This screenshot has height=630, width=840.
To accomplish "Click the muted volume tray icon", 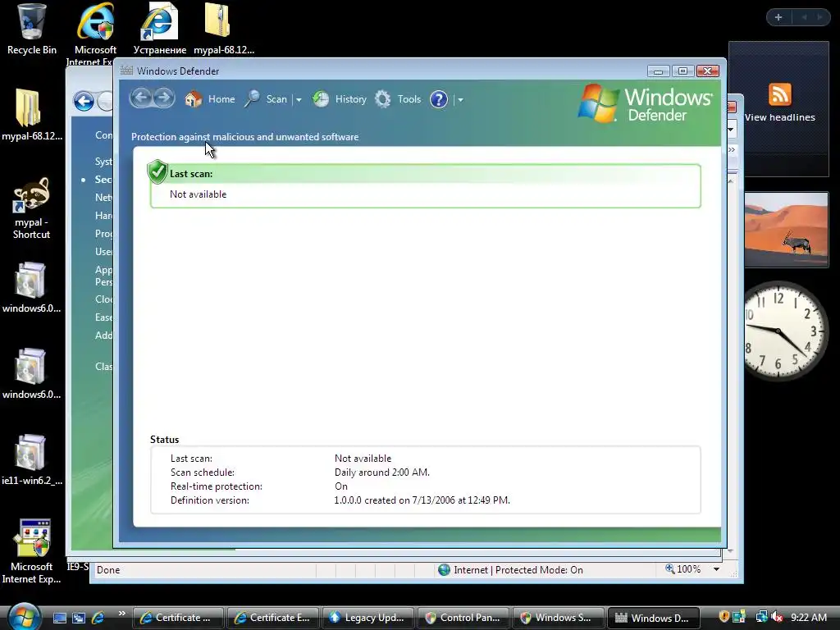I will 778,617.
